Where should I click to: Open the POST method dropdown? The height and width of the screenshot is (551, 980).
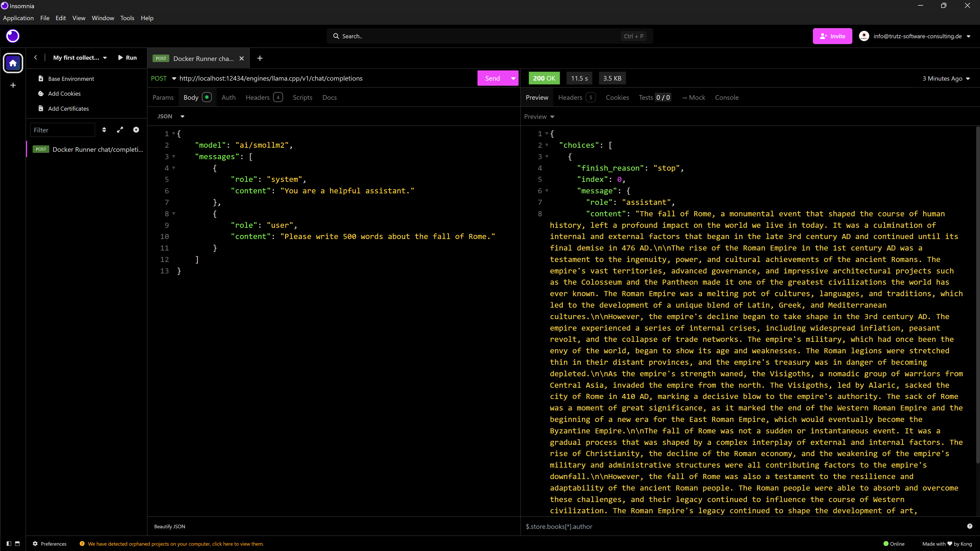(x=164, y=78)
